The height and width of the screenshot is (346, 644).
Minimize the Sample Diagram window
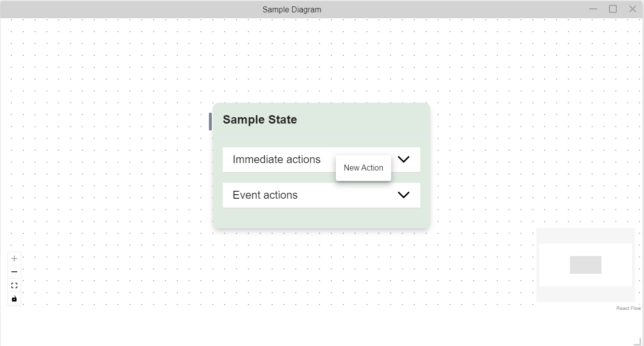coord(593,9)
